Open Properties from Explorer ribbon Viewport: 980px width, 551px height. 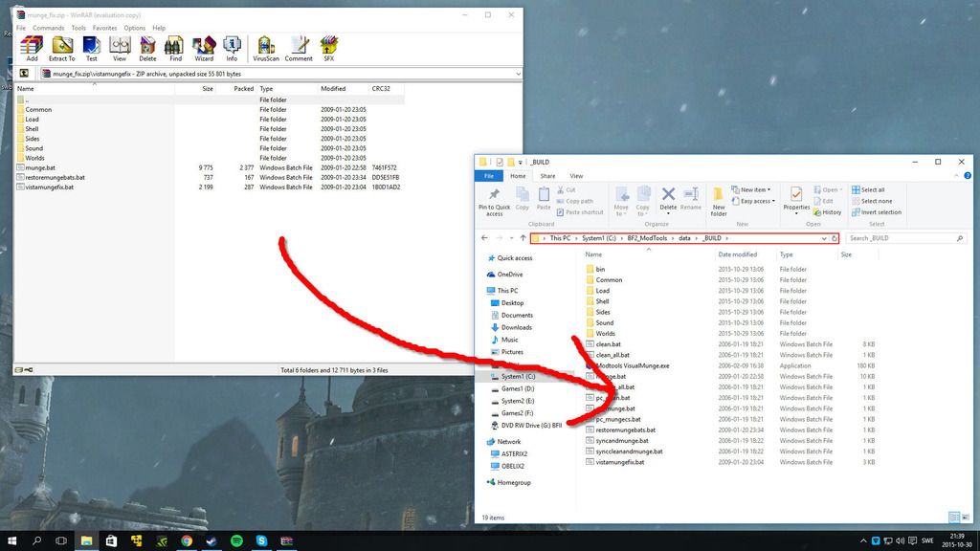point(796,201)
